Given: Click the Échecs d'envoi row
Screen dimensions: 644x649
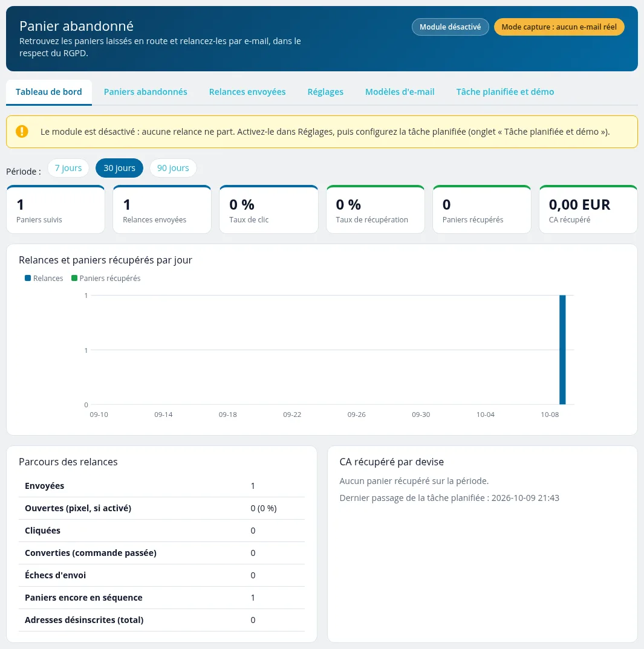Looking at the screenshot, I should (161, 575).
